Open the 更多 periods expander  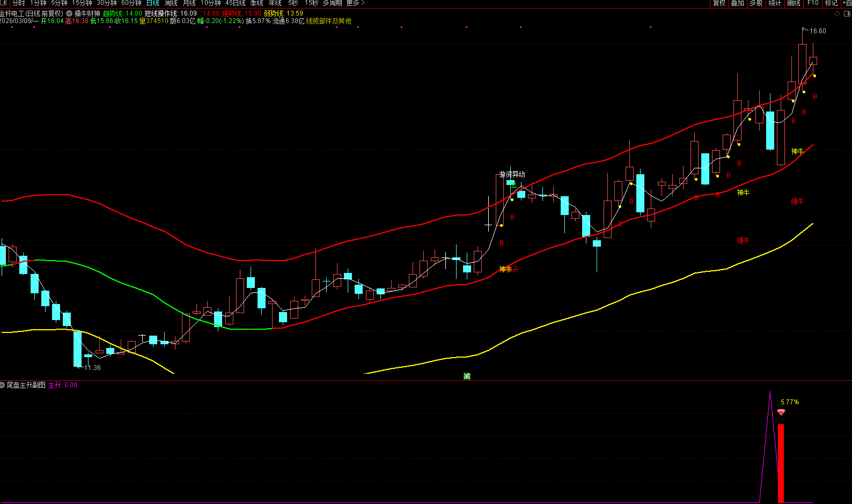click(x=355, y=3)
